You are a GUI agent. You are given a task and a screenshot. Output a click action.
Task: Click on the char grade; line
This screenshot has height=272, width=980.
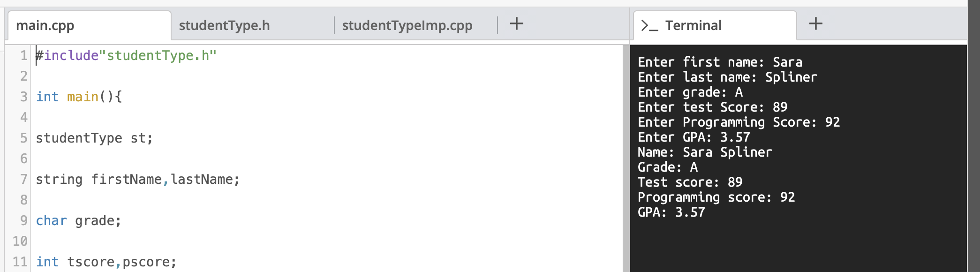tap(77, 220)
